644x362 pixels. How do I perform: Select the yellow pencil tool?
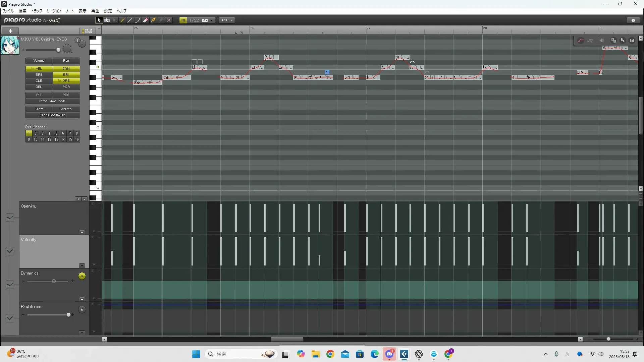122,20
